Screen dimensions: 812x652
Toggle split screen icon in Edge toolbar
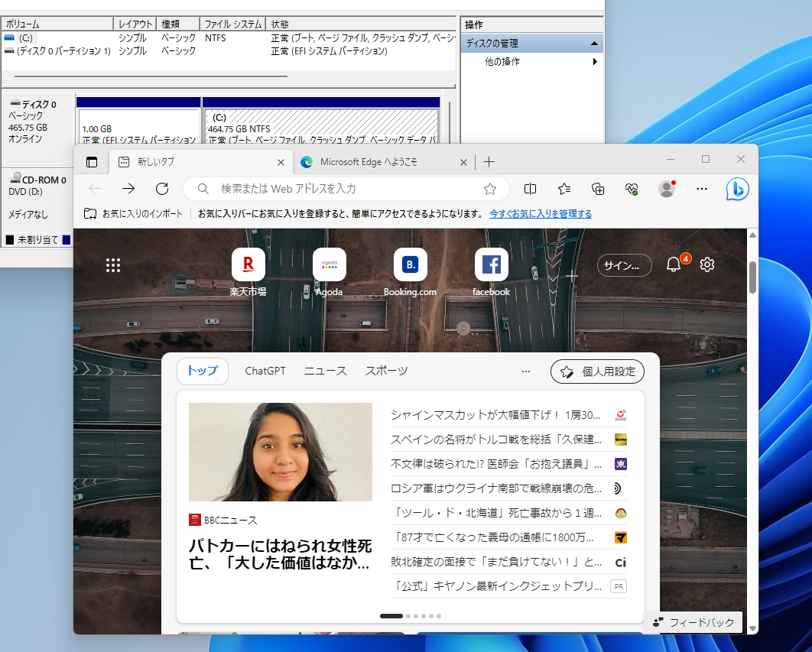530,189
